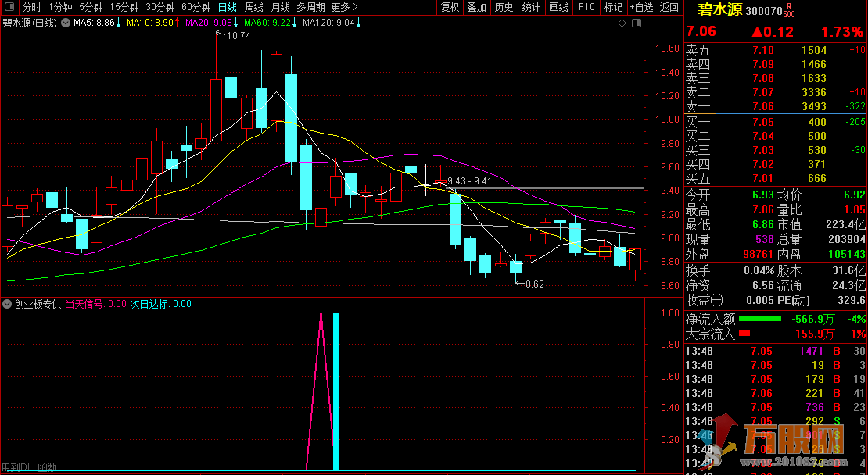868x475 pixels.
Task: Click the 最高 7.06 value
Action: tap(762, 209)
